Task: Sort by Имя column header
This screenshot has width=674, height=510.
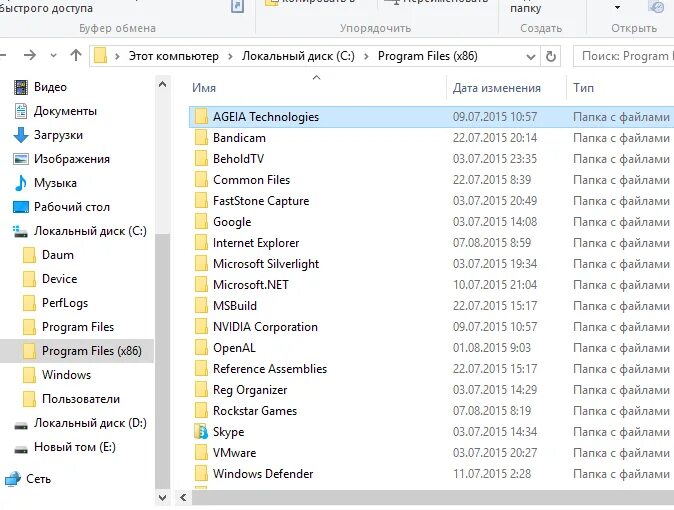Action: coord(204,88)
